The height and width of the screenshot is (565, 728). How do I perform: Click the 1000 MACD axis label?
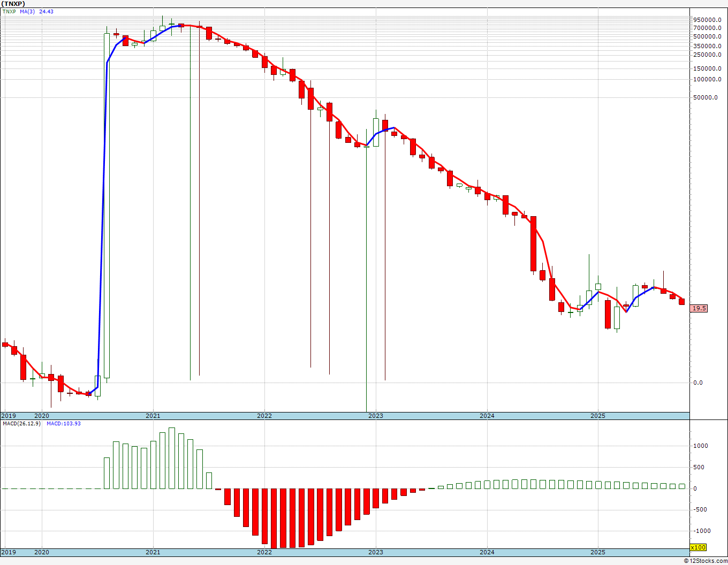click(701, 446)
